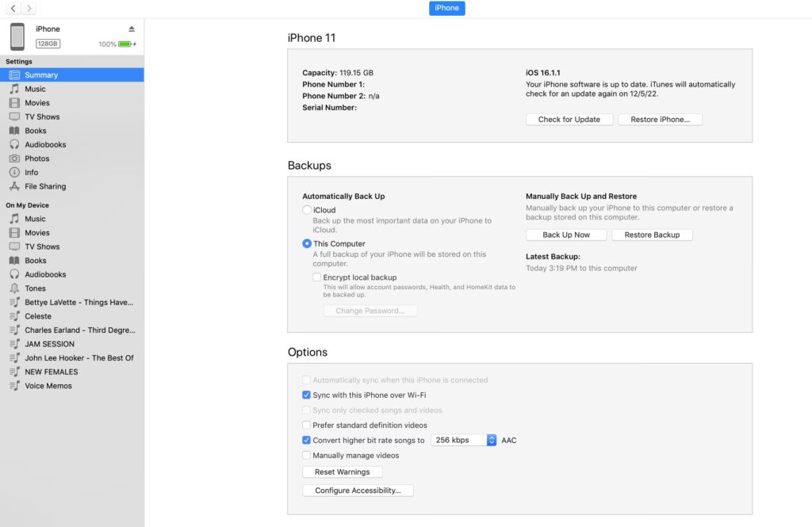Image resolution: width=812 pixels, height=527 pixels.
Task: Open the JAM SESSION playlist
Action: click(49, 344)
